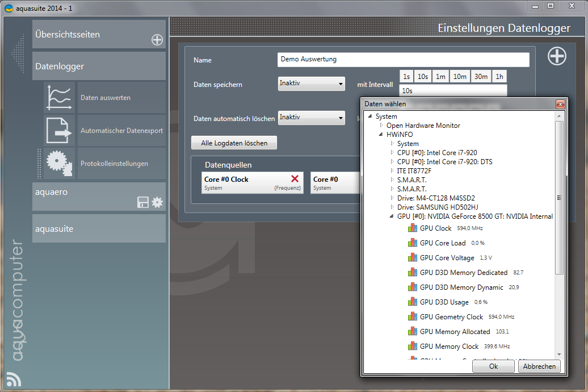Click the RSS feed icon at bottom left
Screen dimensions: 588x392
[13, 379]
